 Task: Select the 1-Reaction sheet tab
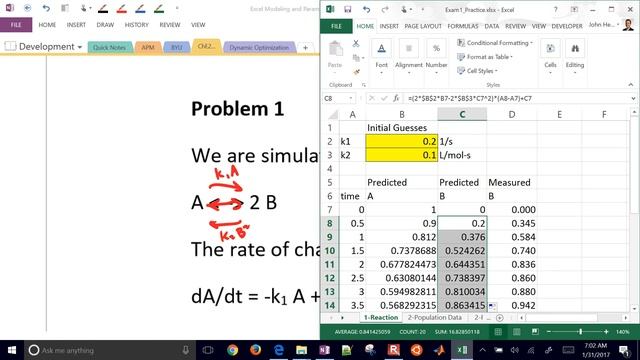pyautogui.click(x=381, y=318)
